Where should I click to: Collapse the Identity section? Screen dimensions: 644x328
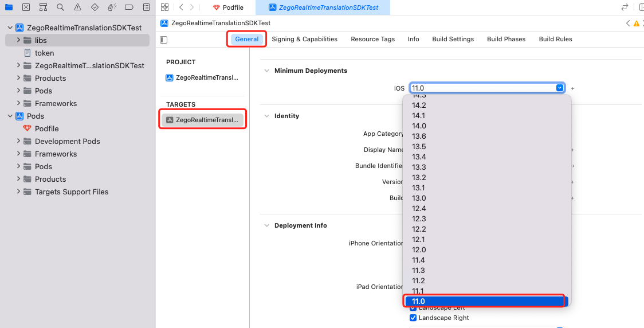[267, 116]
